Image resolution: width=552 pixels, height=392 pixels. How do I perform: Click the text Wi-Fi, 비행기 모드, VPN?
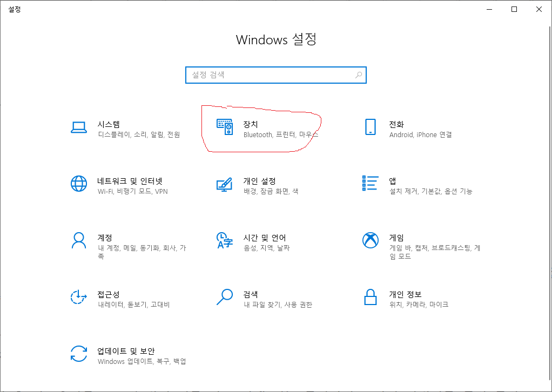pyautogui.click(x=133, y=192)
